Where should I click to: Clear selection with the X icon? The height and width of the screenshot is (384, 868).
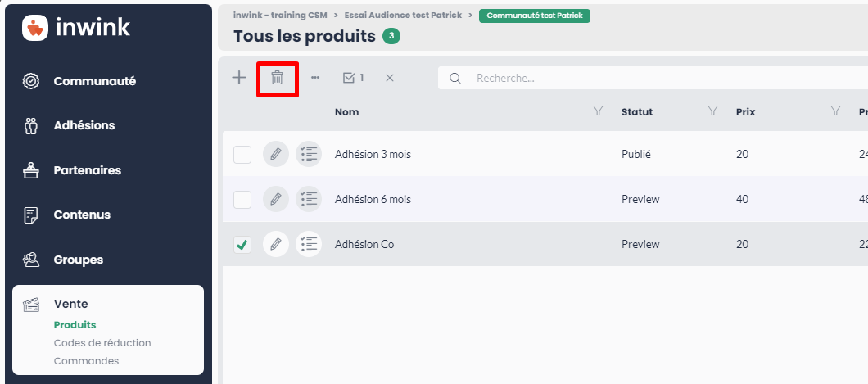(x=390, y=78)
